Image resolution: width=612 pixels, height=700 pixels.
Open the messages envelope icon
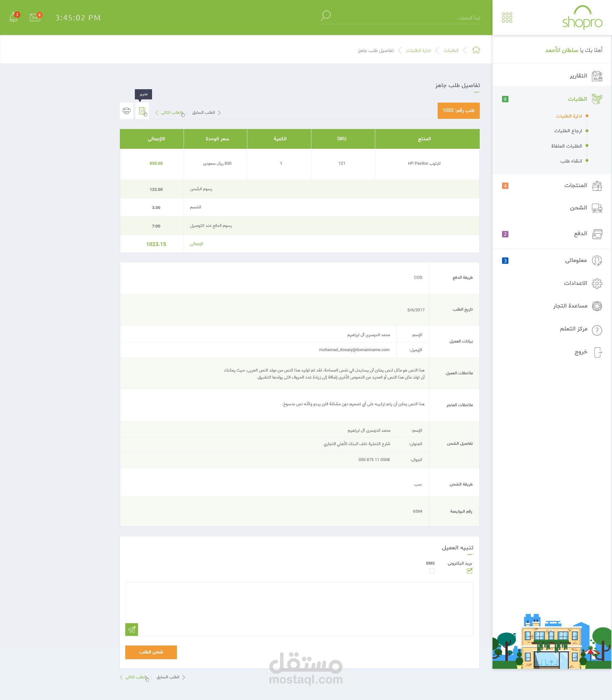pos(35,18)
